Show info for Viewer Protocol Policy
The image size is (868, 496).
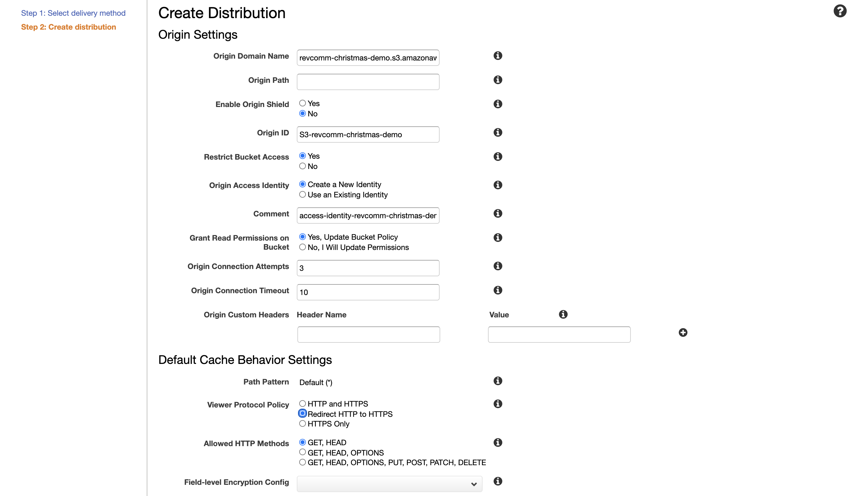pos(498,404)
